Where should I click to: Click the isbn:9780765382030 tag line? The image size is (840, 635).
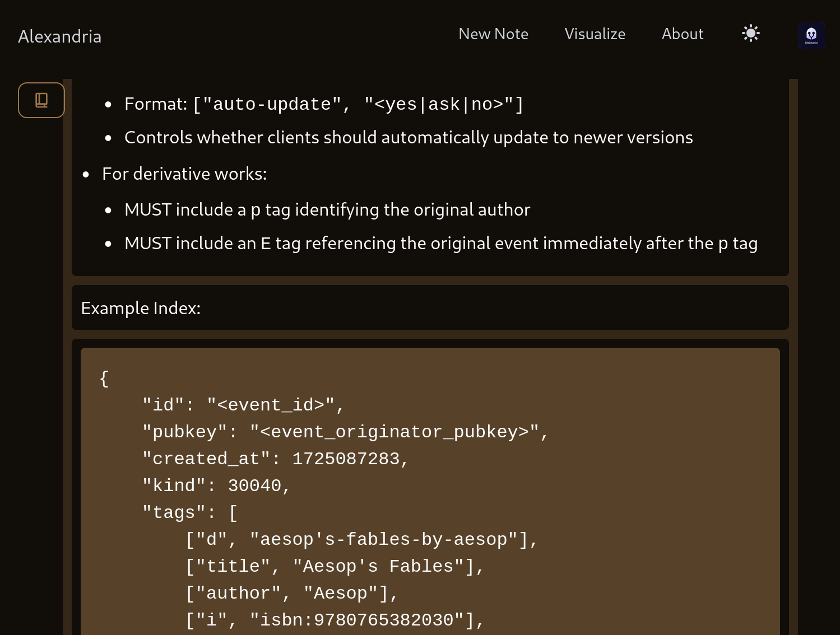(335, 620)
